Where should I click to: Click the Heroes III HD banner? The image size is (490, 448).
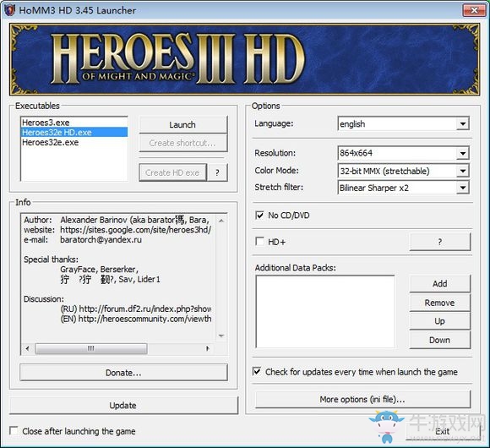[245, 59]
